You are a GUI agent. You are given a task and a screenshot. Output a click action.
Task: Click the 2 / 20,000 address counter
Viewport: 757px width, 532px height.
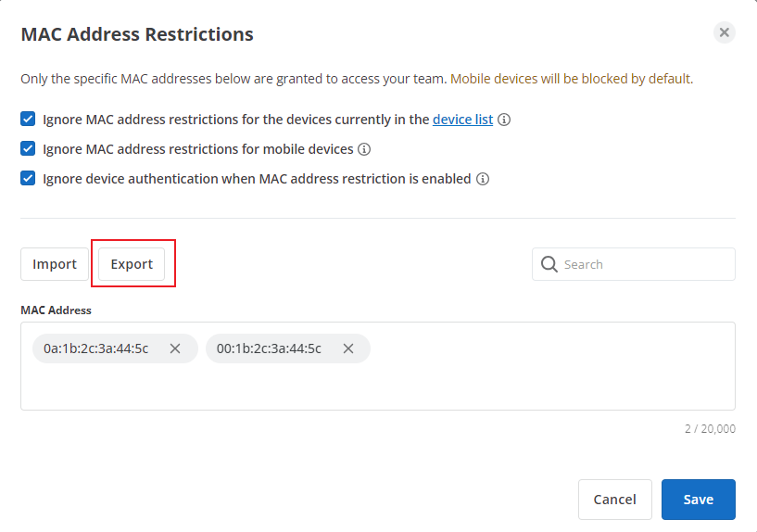pyautogui.click(x=710, y=429)
